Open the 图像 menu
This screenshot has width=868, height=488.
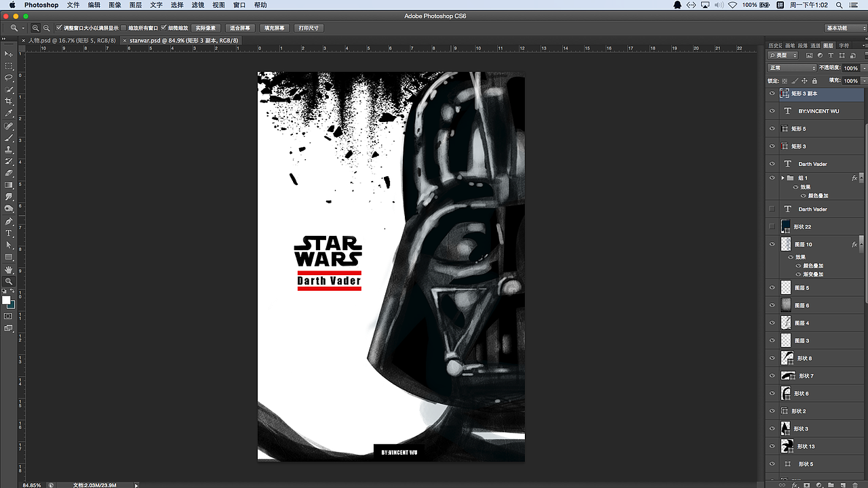(115, 5)
